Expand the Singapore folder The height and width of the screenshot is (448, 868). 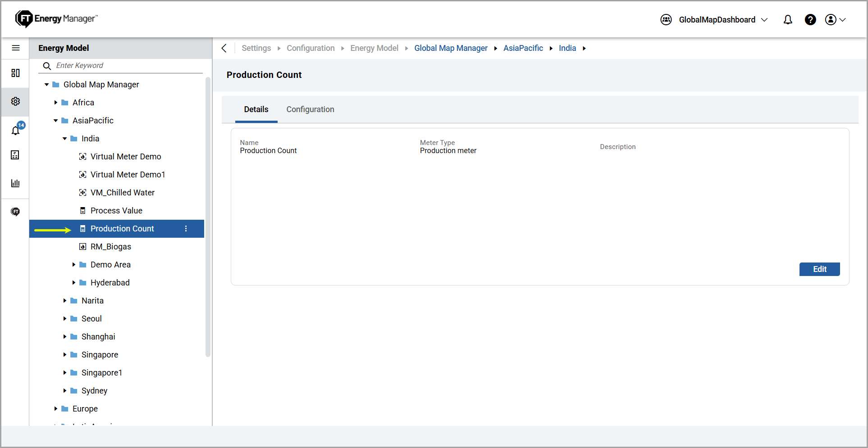click(64, 355)
